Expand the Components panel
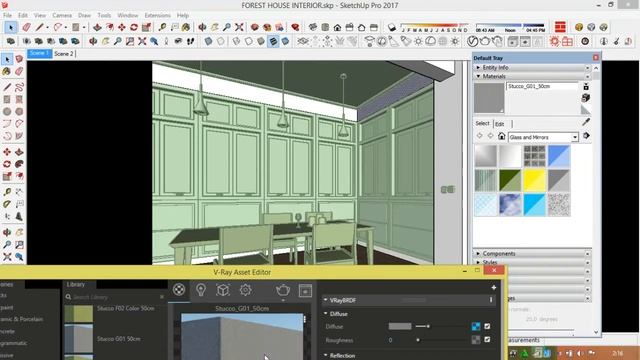 coord(532,253)
